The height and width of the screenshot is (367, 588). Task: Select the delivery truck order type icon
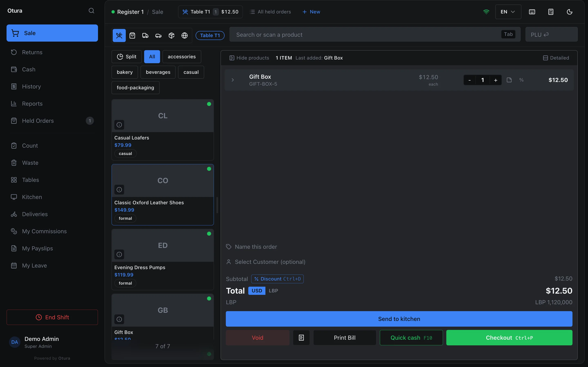[145, 35]
